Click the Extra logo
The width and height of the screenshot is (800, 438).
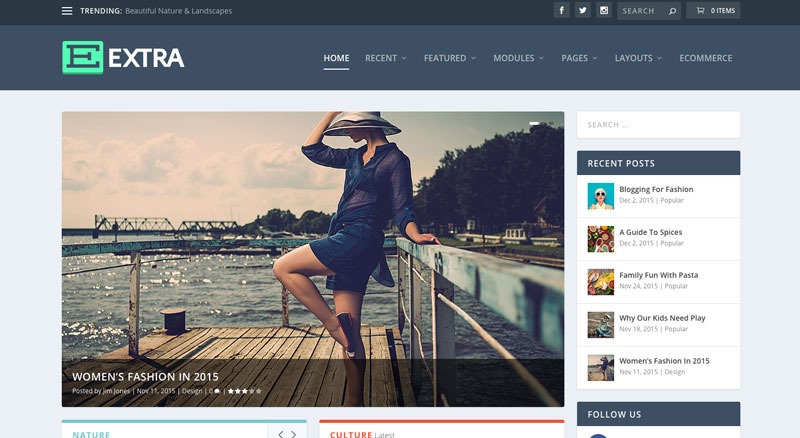123,58
